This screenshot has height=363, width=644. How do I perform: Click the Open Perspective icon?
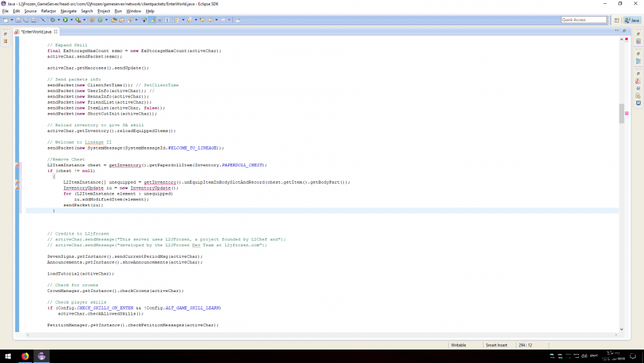617,20
